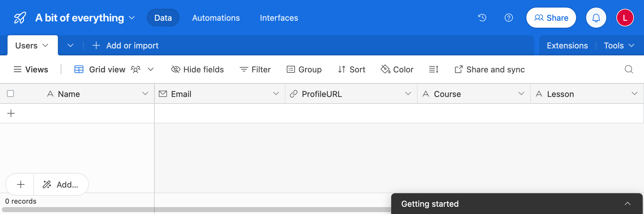Click the plus icon in empty row

coord(11,113)
